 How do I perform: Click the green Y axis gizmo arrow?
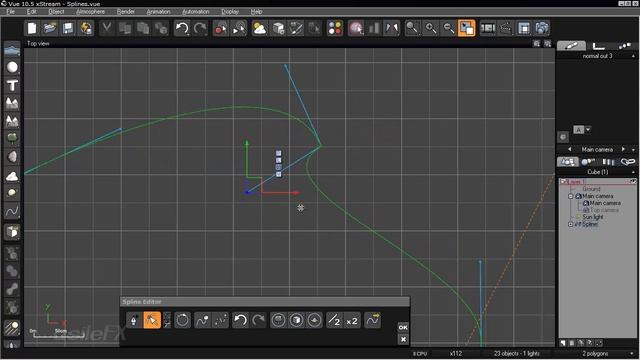247,143
